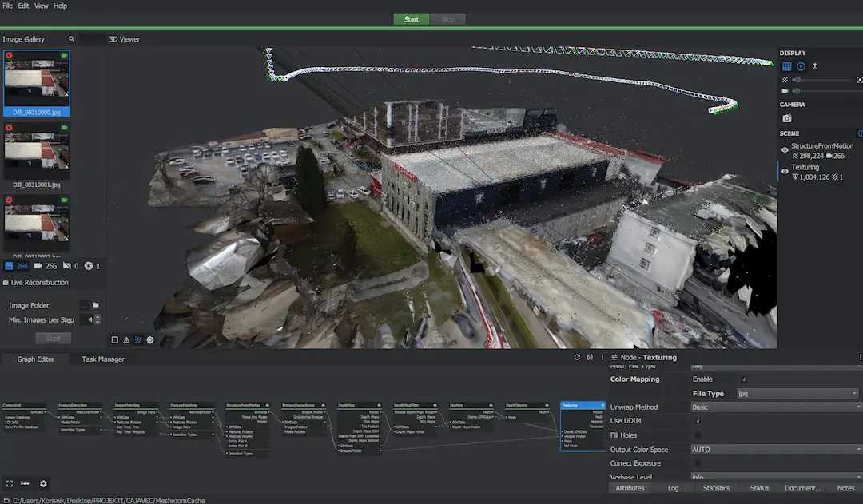Hide the StructureFromMotion scene item
The width and height of the screenshot is (863, 504).
click(x=785, y=149)
